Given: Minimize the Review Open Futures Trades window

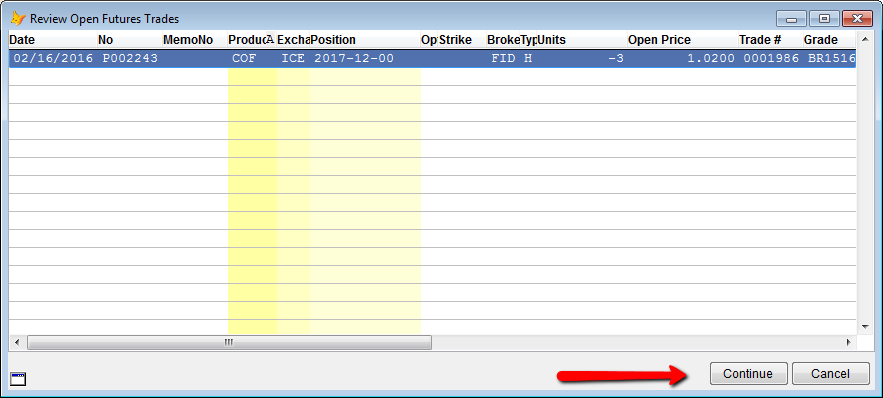Looking at the screenshot, I should tap(791, 19).
